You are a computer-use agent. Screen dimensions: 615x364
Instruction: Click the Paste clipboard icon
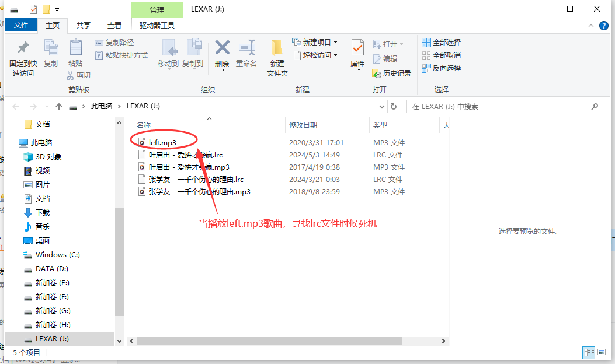(x=75, y=48)
